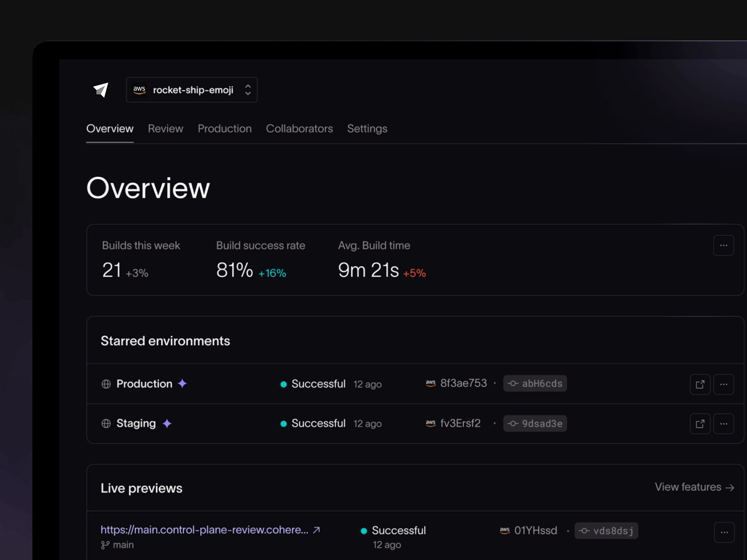Open the main.control-plane-review.cohere preview link
Image resolution: width=747 pixels, height=560 pixels.
[205, 530]
